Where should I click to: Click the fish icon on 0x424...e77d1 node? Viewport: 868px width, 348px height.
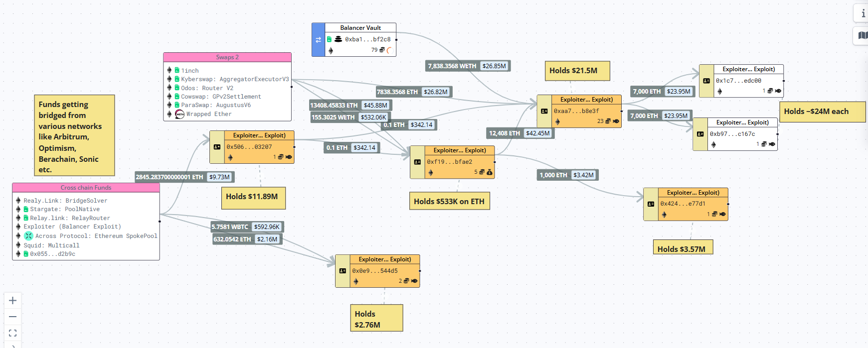(722, 214)
